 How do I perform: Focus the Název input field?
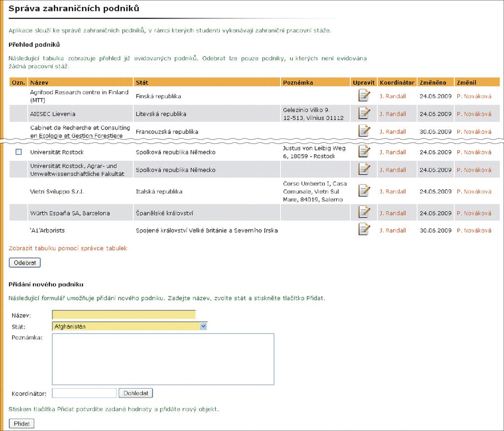pos(124,315)
